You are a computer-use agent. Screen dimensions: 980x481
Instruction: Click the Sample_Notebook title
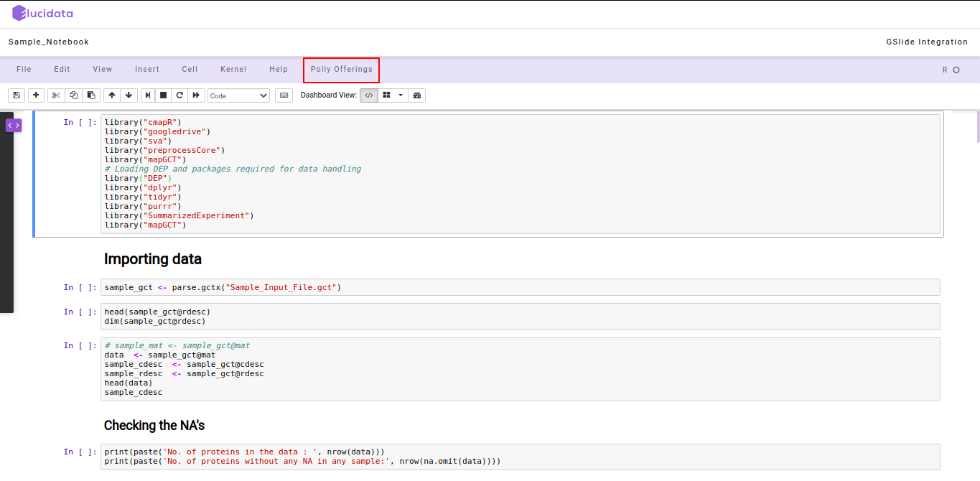pyautogui.click(x=49, y=42)
